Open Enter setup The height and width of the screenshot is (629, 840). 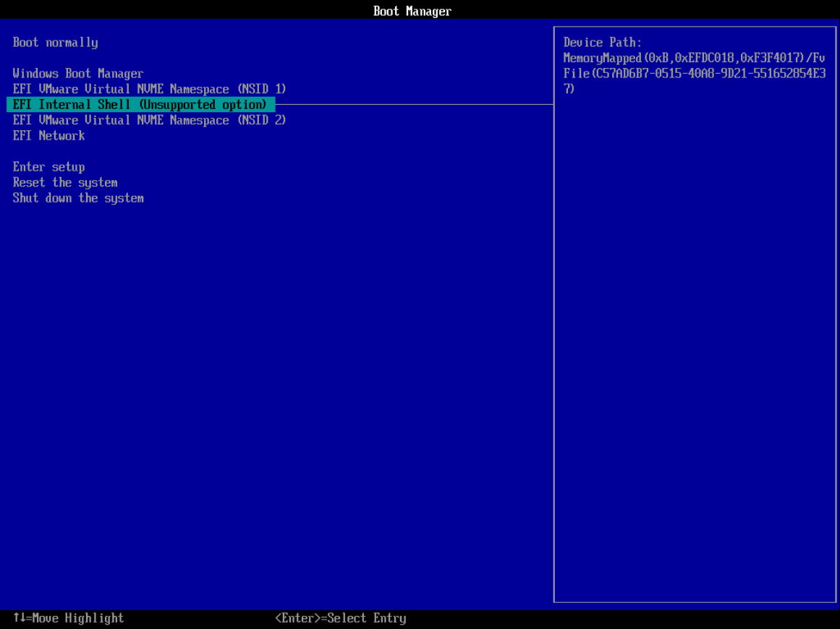pos(48,166)
